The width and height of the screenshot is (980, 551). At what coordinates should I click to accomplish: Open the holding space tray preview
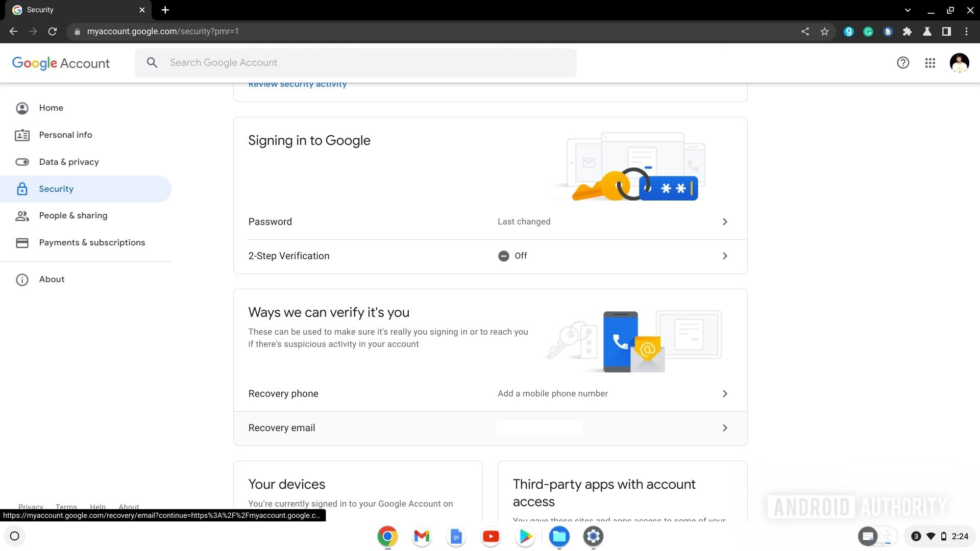[877, 536]
